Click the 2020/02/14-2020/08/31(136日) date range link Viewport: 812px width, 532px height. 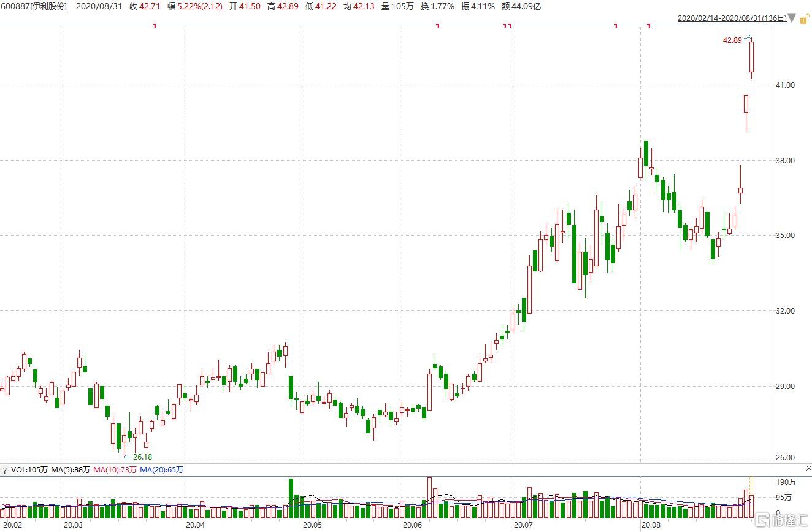click(732, 18)
